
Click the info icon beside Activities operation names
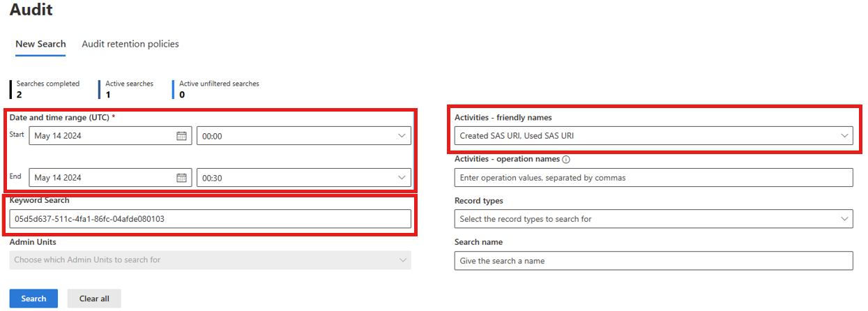566,160
